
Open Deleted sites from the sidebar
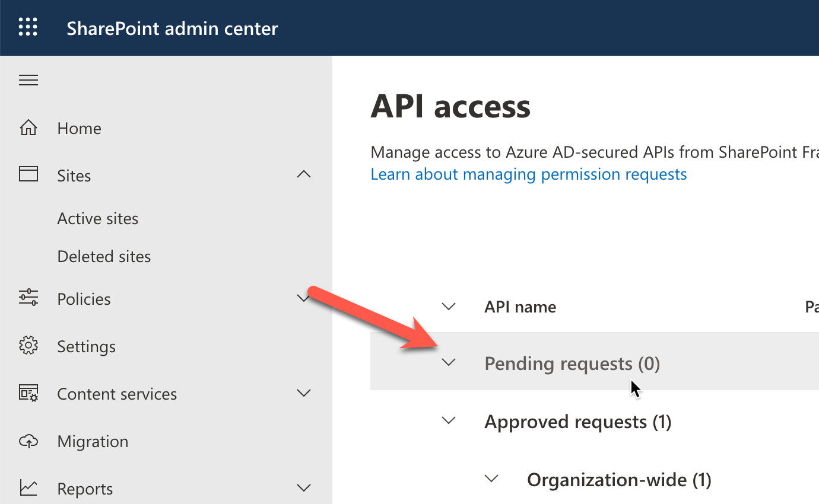click(104, 256)
